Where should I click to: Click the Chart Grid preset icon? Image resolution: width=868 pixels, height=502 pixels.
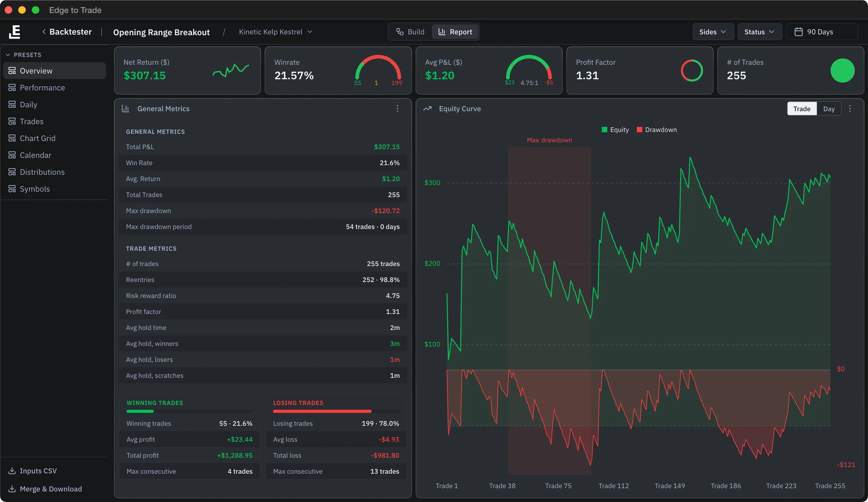[12, 138]
